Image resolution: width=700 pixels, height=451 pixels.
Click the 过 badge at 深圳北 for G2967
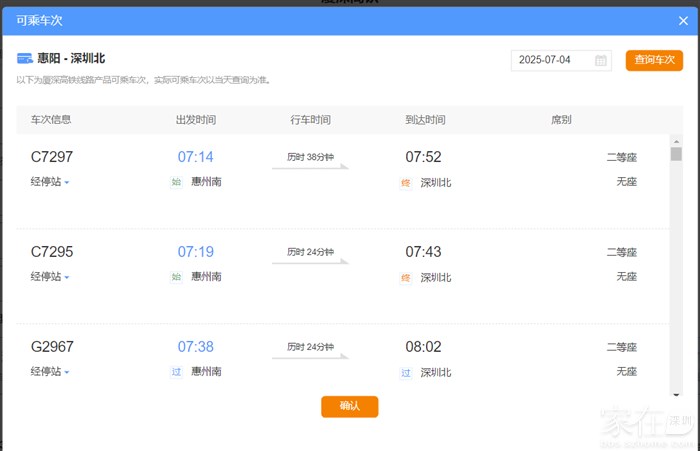pos(406,372)
